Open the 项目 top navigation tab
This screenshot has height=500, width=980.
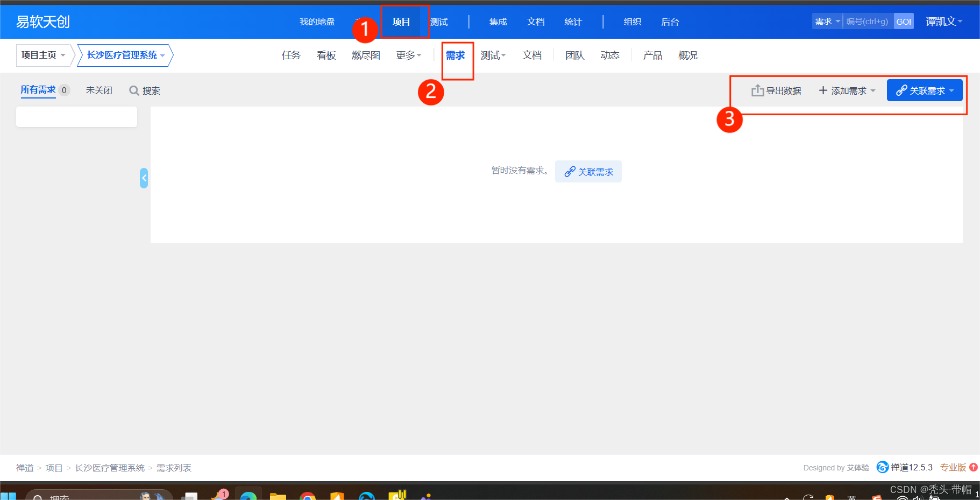click(401, 22)
